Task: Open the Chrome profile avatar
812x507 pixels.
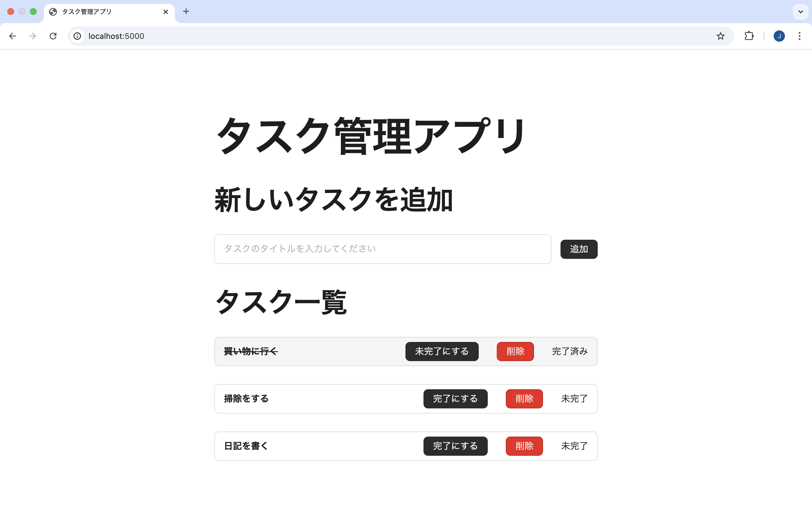Action: [779, 36]
